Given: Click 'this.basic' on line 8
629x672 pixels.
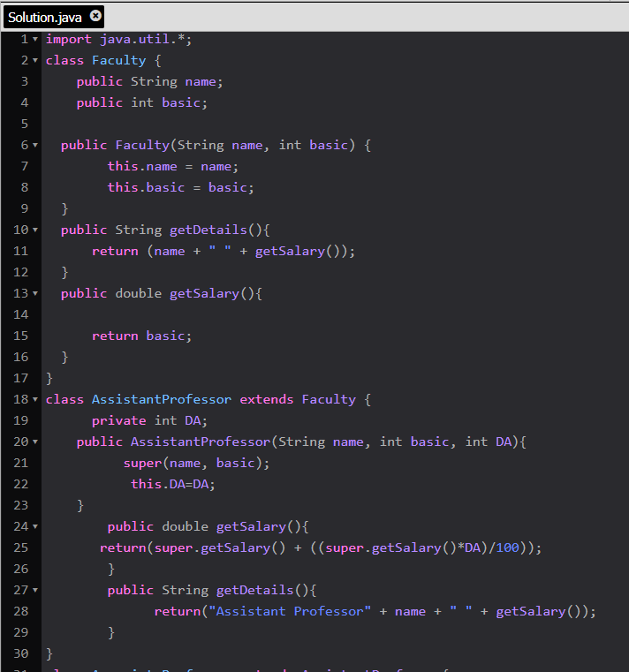Looking at the screenshot, I should [x=147, y=188].
